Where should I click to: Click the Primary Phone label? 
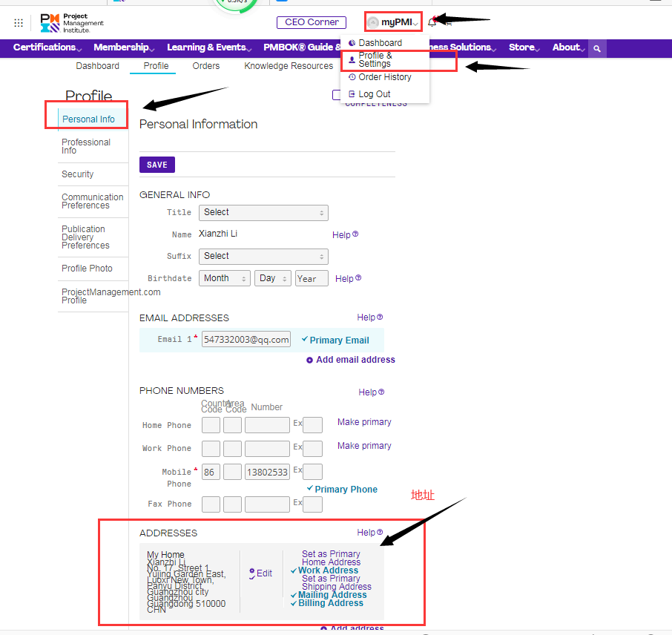[x=346, y=489]
